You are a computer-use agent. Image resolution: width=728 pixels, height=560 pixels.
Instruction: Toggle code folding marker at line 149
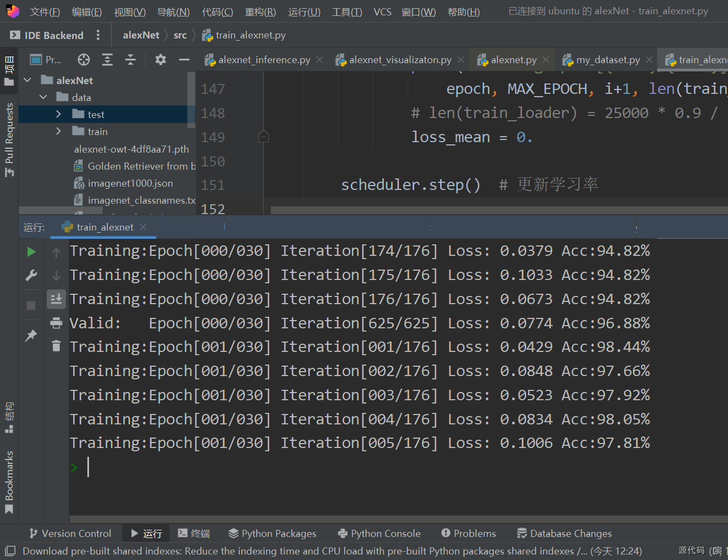(264, 136)
